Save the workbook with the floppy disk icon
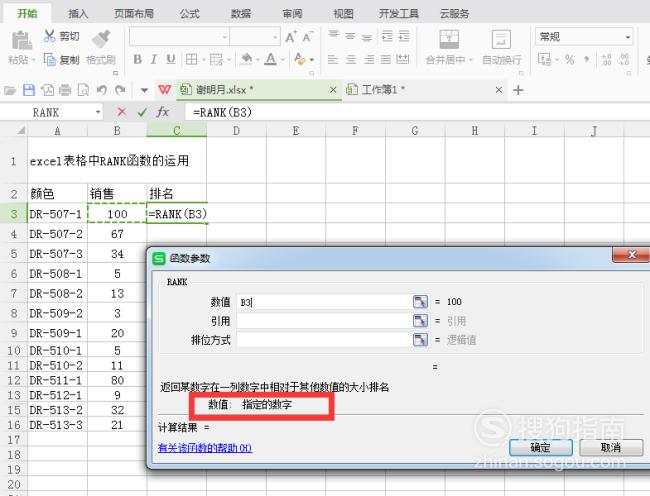The image size is (650, 496). [29, 90]
